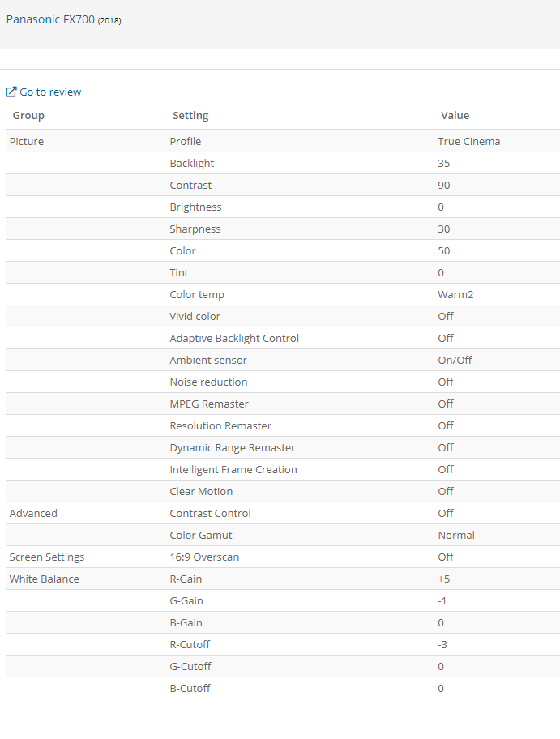The width and height of the screenshot is (560, 739).
Task: Click the Group column header
Action: click(28, 116)
